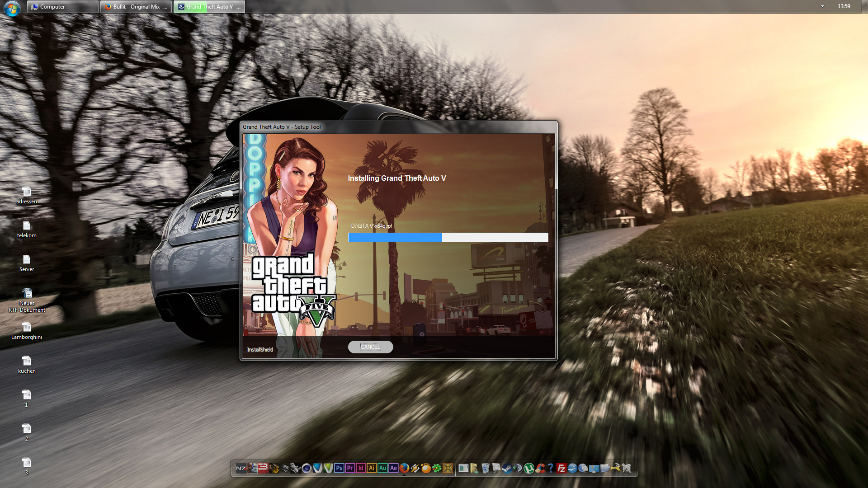868x488 pixels.
Task: Select the desktop file named 1
Action: click(x=26, y=398)
